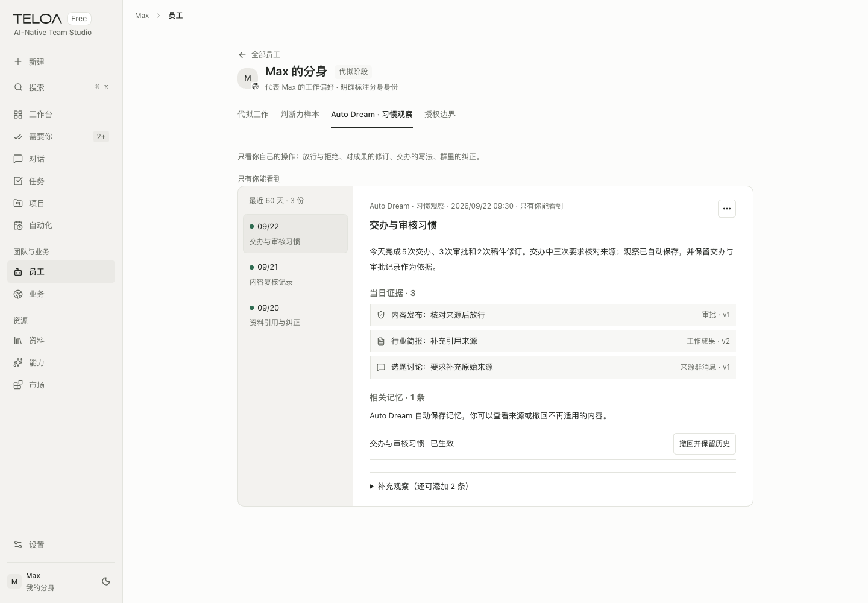Open search via the magnifier icon
The height and width of the screenshot is (603, 868).
[x=18, y=87]
